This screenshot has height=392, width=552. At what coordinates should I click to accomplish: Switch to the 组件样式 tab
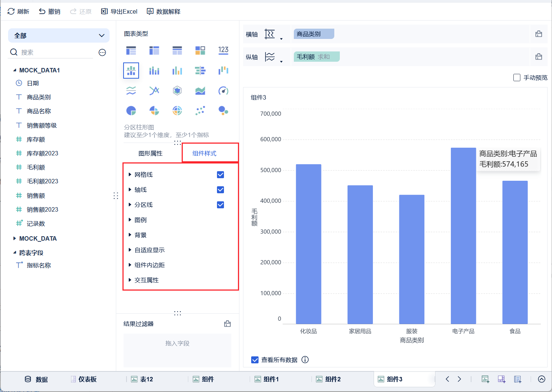pyautogui.click(x=204, y=153)
